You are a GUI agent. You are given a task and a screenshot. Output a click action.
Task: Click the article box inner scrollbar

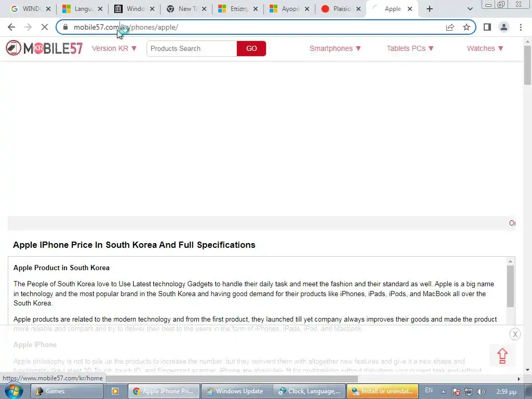(510, 286)
